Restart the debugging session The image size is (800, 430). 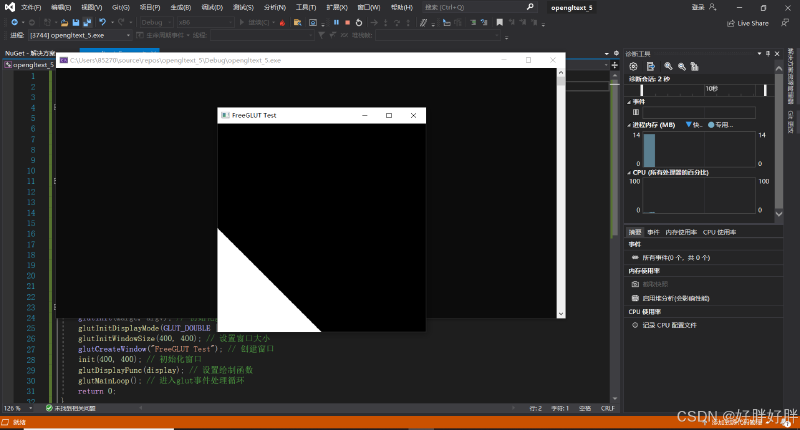pyautogui.click(x=359, y=22)
